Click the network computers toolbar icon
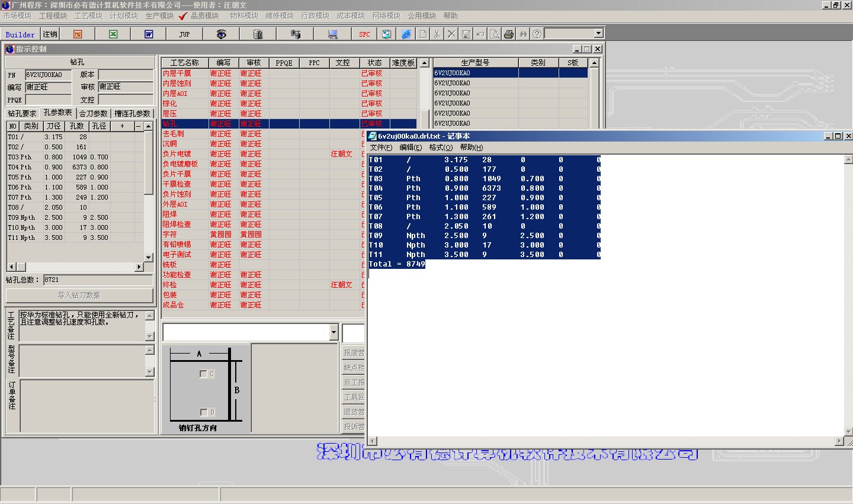 coord(295,34)
